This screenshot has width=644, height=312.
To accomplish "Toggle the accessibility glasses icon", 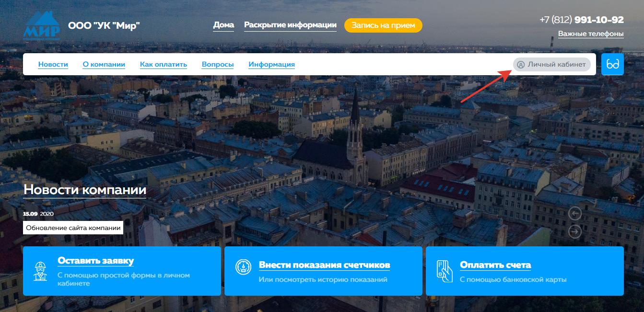I will coord(613,64).
